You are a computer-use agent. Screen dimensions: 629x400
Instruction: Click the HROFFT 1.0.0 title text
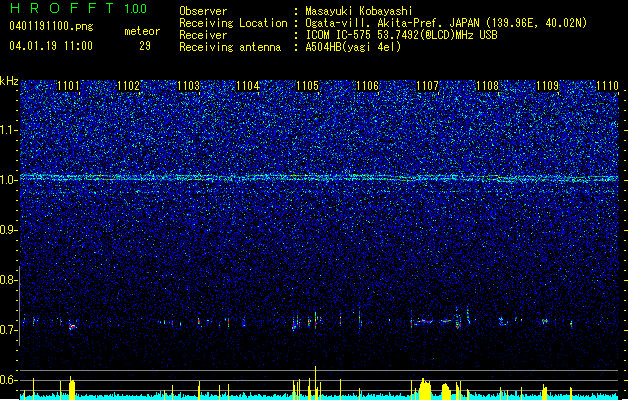(78, 8)
